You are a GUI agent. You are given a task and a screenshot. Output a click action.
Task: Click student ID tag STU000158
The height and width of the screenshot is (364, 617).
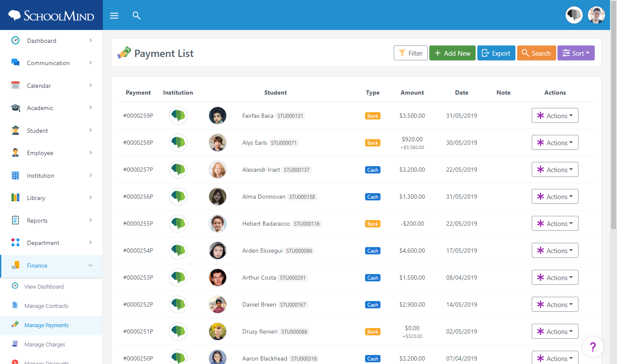(x=302, y=197)
